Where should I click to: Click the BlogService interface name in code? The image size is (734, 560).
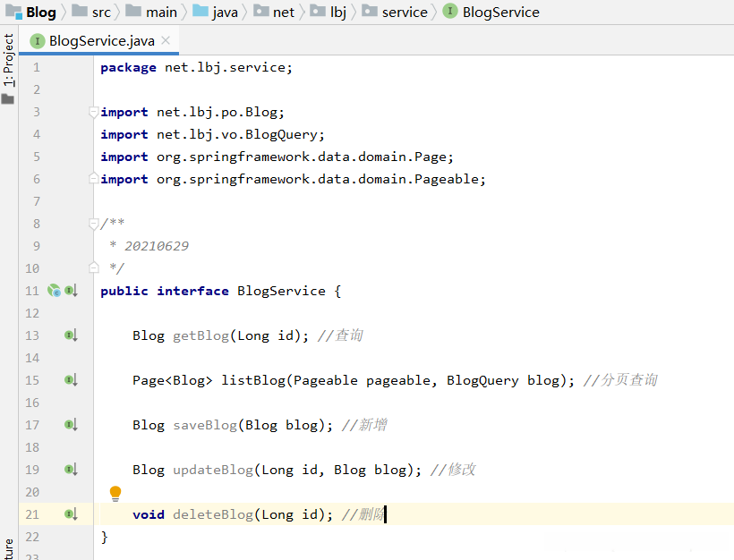pyautogui.click(x=281, y=291)
